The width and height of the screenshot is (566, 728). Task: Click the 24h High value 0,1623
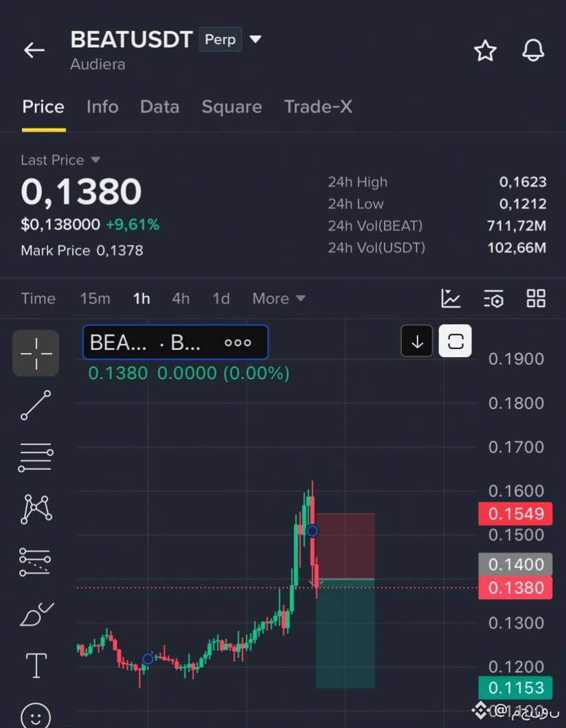[x=523, y=182]
